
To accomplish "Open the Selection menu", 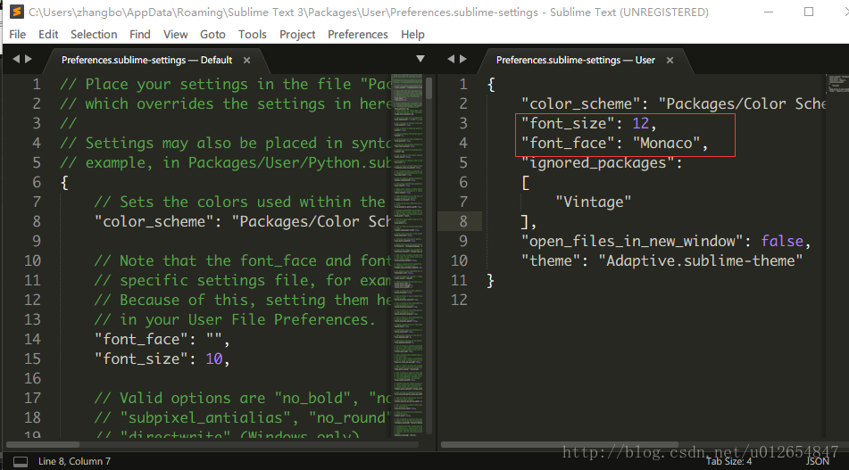I will click(93, 34).
